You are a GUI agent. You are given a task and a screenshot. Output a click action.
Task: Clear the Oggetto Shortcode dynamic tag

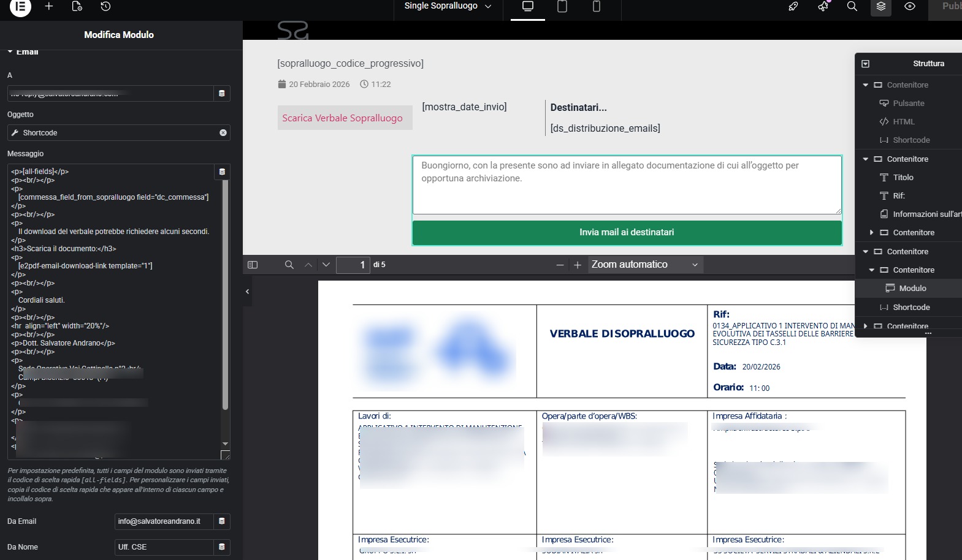[223, 133]
